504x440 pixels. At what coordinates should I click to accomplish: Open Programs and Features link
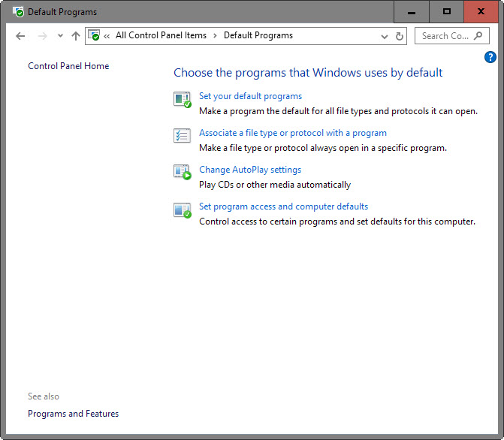74,413
